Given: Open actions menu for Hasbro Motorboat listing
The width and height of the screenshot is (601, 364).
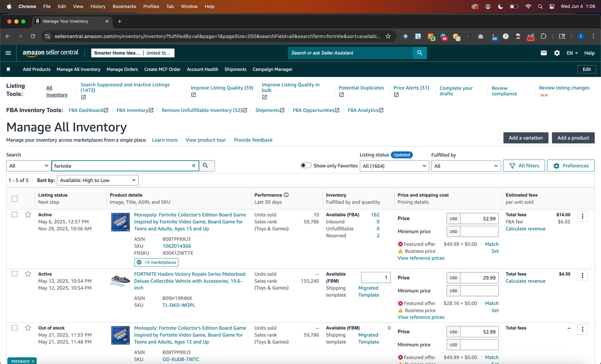Looking at the screenshot, I should click(583, 276).
